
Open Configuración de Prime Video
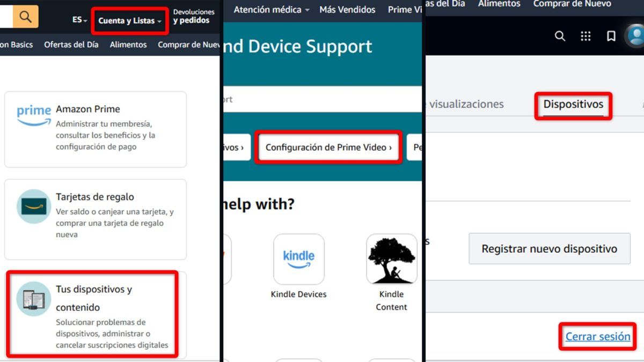coord(328,147)
